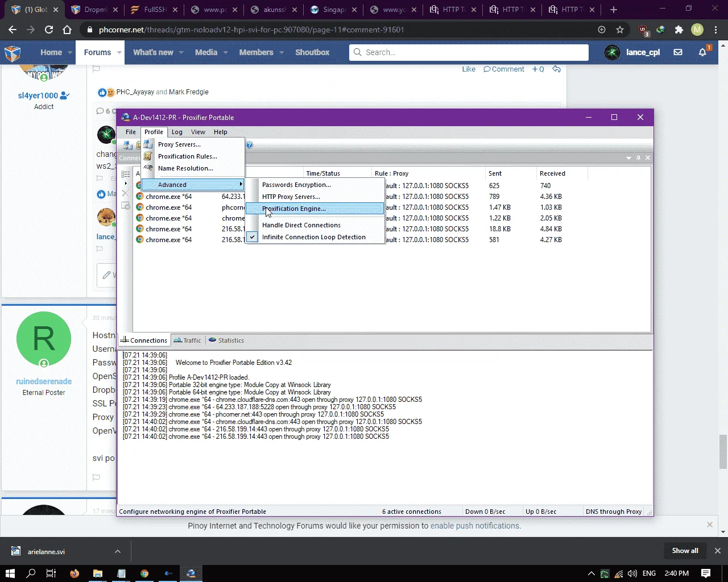Click the enable push notifications link
This screenshot has width=728, height=582.
[x=475, y=526]
